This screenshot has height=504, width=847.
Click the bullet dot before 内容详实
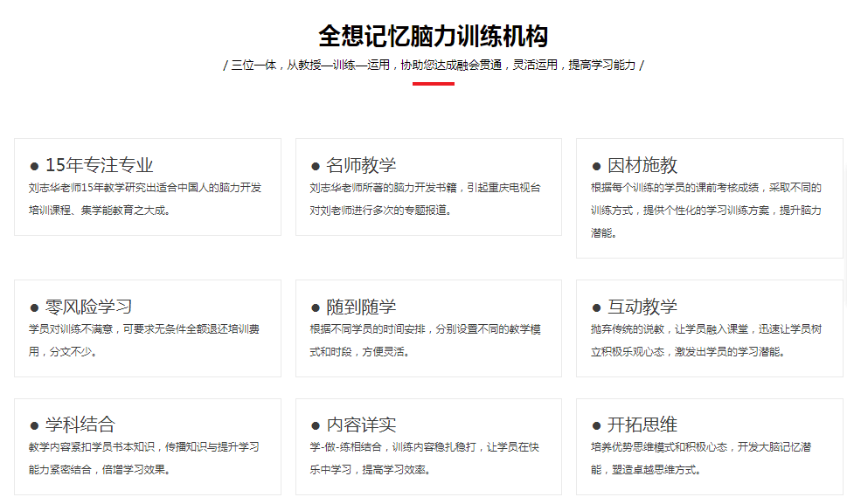point(316,425)
